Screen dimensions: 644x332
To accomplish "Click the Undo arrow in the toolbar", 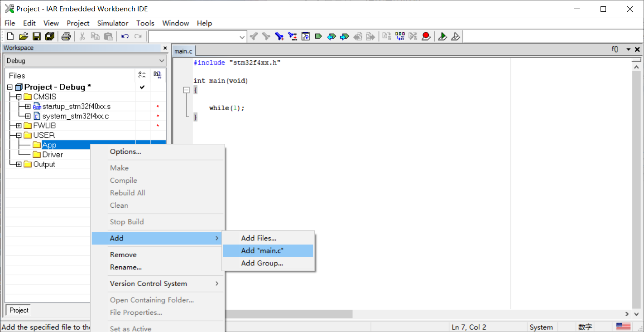I will click(x=125, y=36).
